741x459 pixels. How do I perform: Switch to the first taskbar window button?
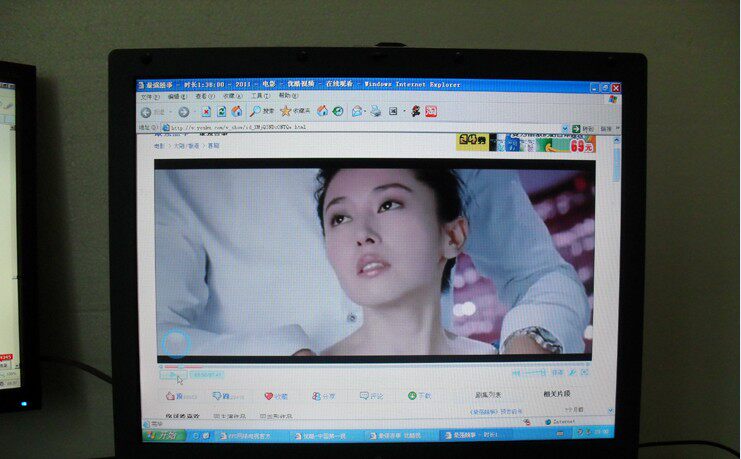click(251, 436)
